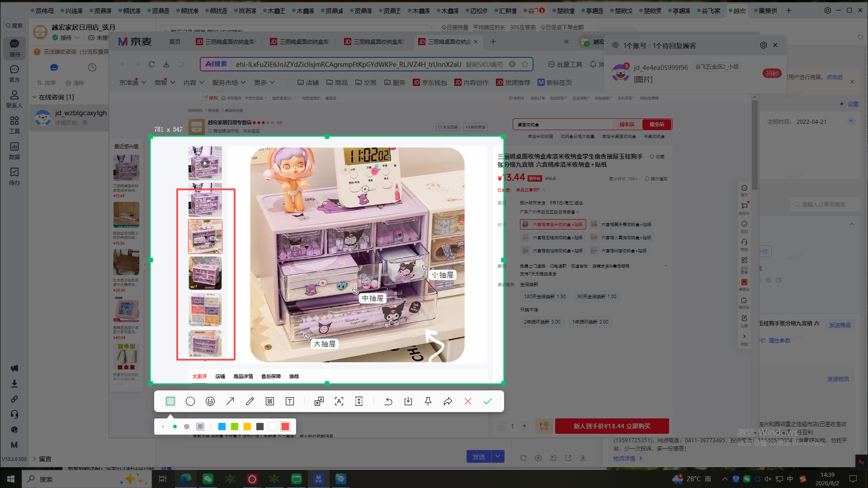Viewport: 868px width, 488px height.
Task: Pin the screenshot to the screen
Action: [428, 401]
